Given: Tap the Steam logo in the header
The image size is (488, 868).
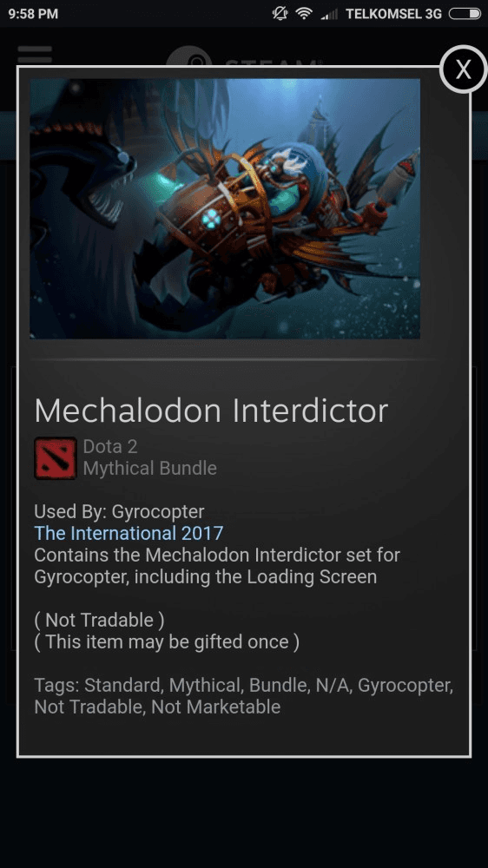Looking at the screenshot, I should (244, 57).
